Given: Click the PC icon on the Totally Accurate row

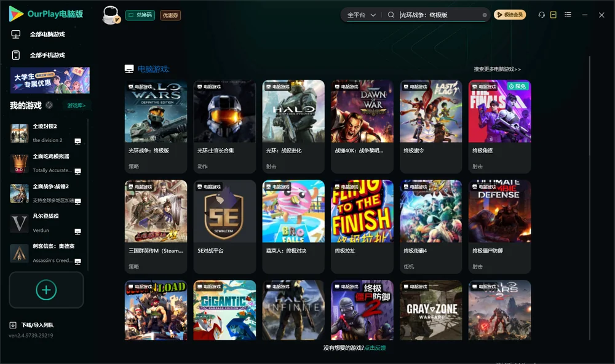Looking at the screenshot, I should (x=77, y=172).
